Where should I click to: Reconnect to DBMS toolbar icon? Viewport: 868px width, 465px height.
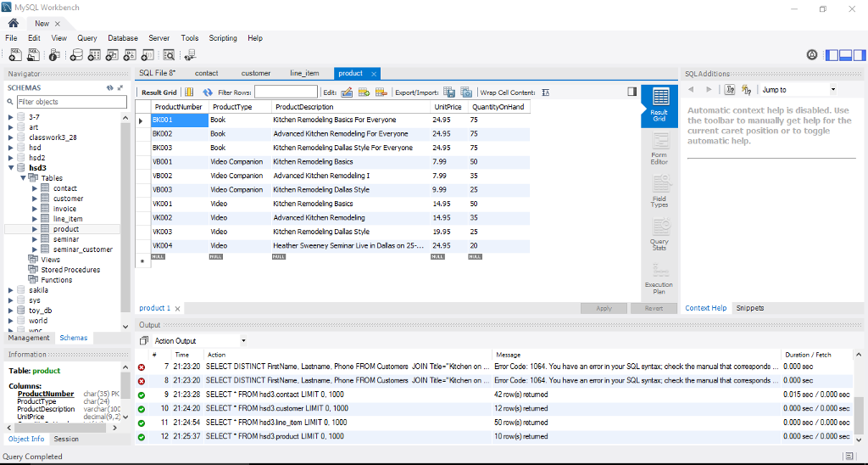(190, 55)
